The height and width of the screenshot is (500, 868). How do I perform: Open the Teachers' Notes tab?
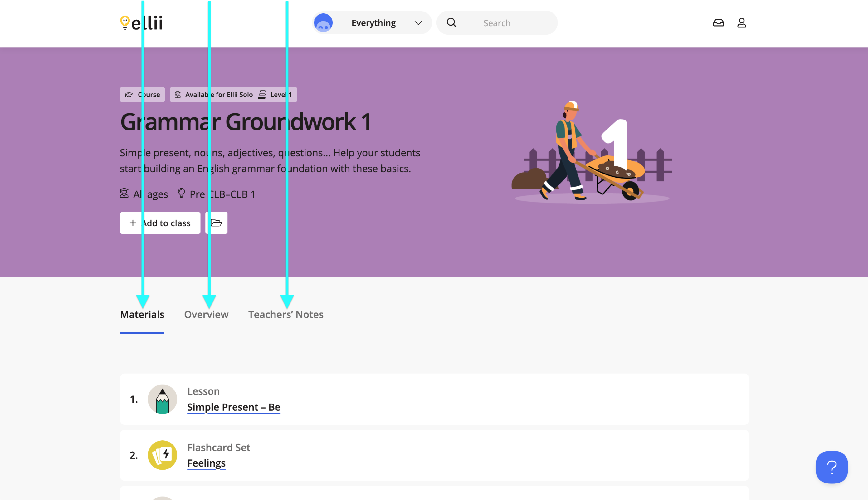pyautogui.click(x=286, y=314)
